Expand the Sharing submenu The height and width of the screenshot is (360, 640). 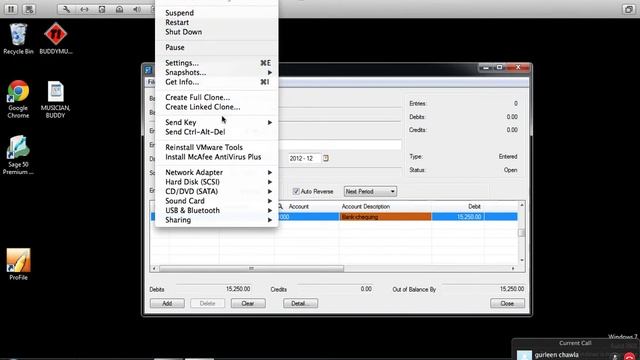(217, 220)
